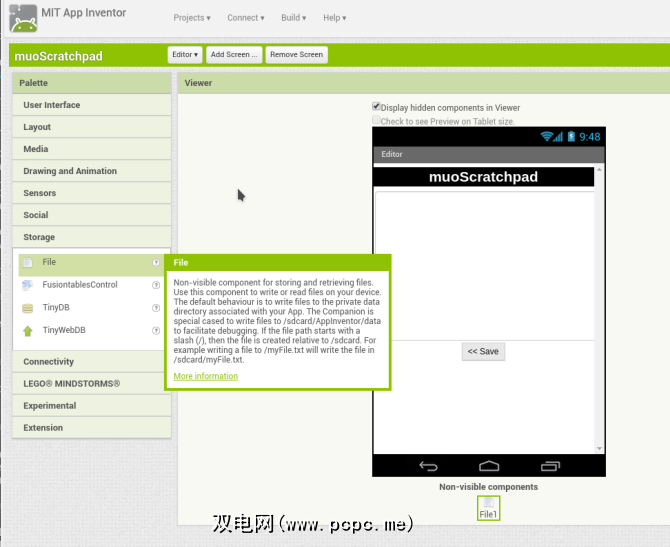Click the phone home navigation icon

[489, 466]
